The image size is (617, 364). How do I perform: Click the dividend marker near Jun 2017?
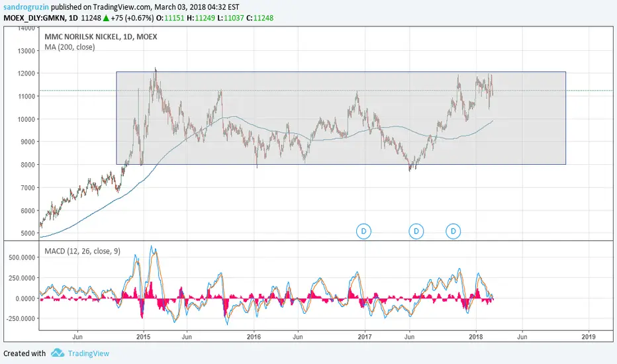pos(416,231)
